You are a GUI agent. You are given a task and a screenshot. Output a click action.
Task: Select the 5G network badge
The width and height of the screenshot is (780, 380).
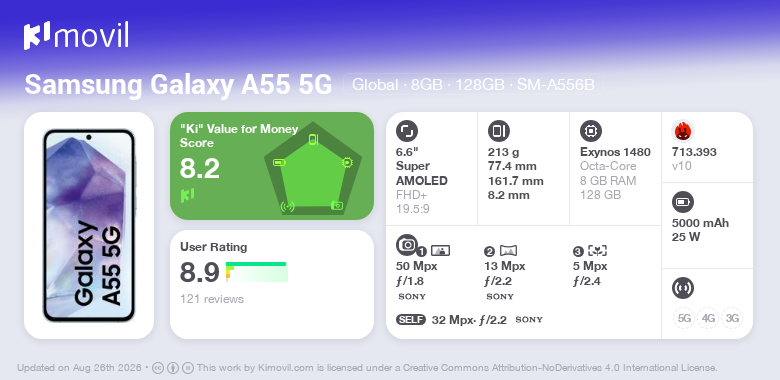pos(684,318)
